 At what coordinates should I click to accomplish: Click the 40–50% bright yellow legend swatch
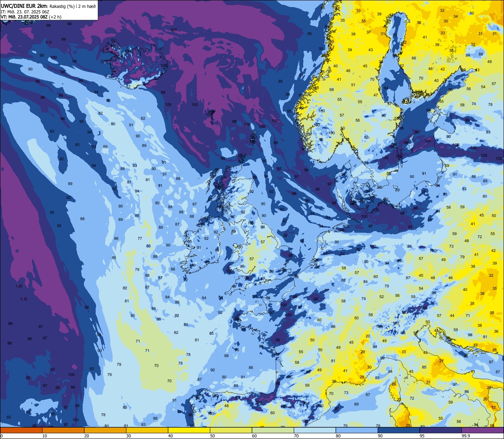pos(189,430)
